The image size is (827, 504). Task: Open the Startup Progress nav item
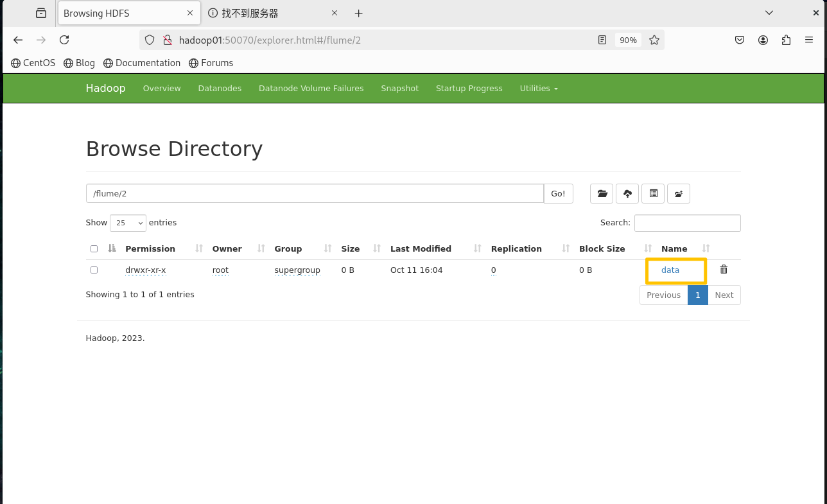(469, 89)
